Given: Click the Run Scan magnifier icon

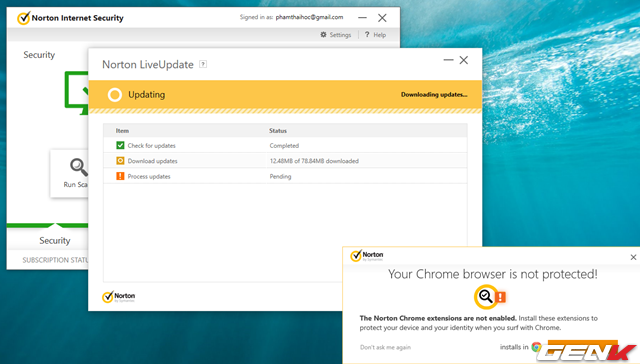Looking at the screenshot, I should (x=79, y=166).
